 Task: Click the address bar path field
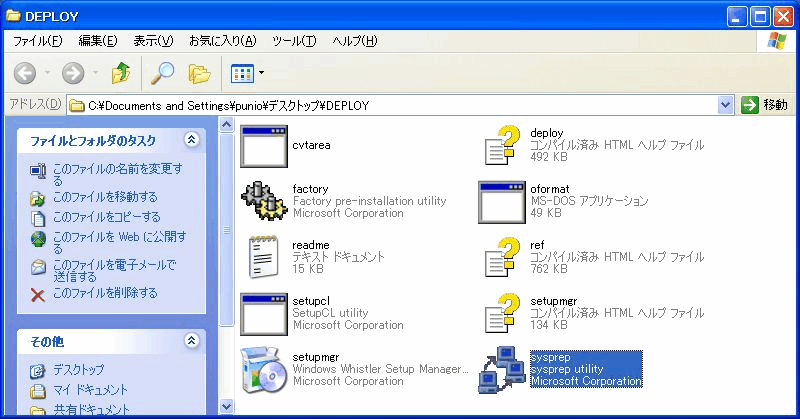400,105
